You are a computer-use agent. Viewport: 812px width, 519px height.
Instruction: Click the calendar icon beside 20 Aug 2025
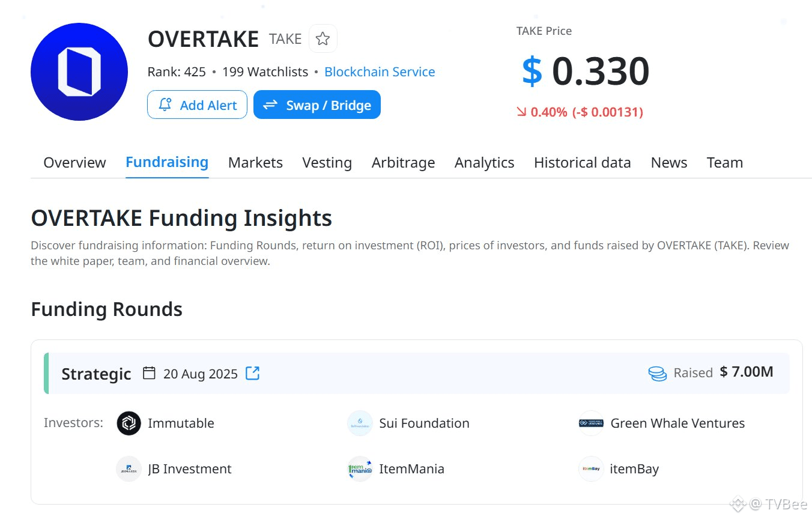point(148,373)
